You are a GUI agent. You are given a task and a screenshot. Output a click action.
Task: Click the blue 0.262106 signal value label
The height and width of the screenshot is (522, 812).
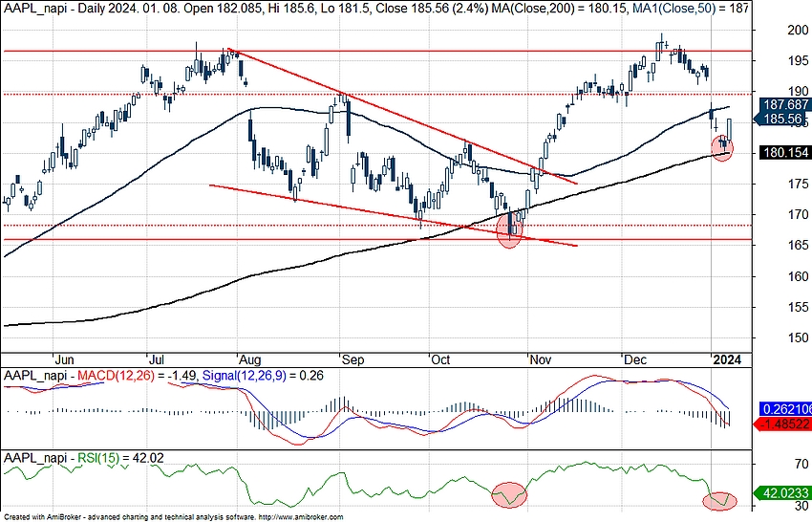click(785, 409)
